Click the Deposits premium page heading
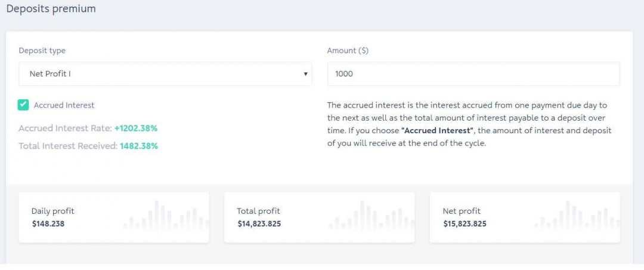The height and width of the screenshot is (270, 644). coord(51,9)
